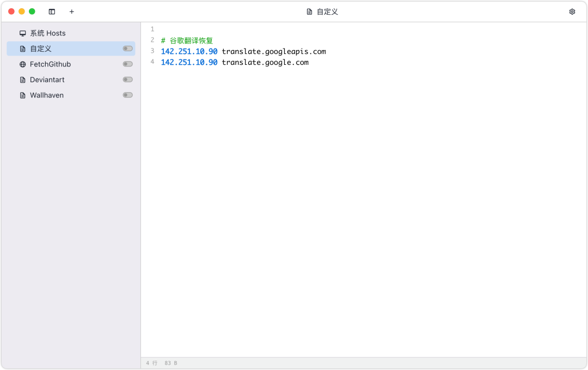The width and height of the screenshot is (588, 370).
Task: Click the file icon beside Wallhaven
Action: click(22, 95)
